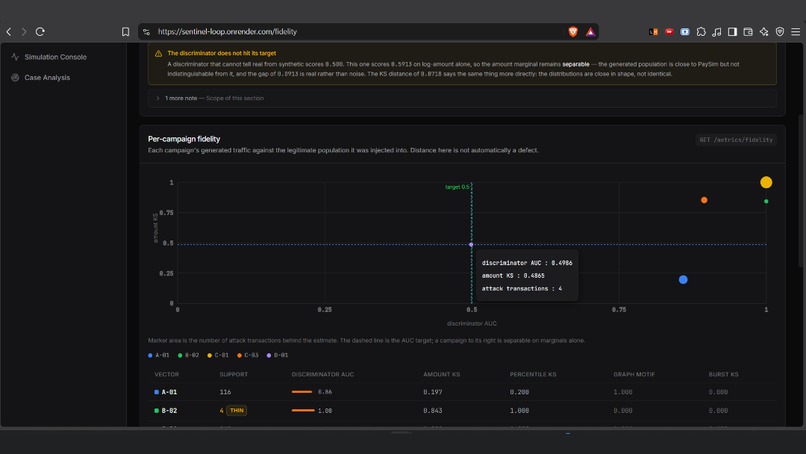Click the 'target 0.5' chart label
Viewport: 806px width, 454px height.
click(457, 187)
